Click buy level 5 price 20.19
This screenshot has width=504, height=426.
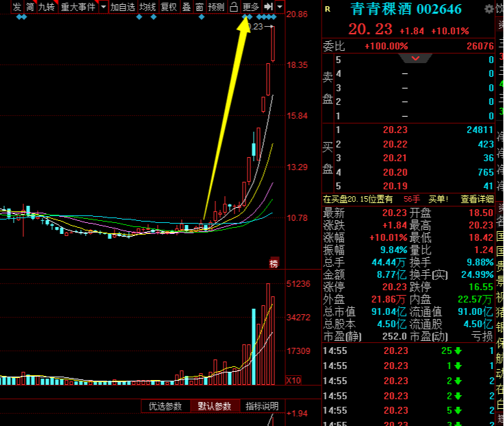pos(395,186)
